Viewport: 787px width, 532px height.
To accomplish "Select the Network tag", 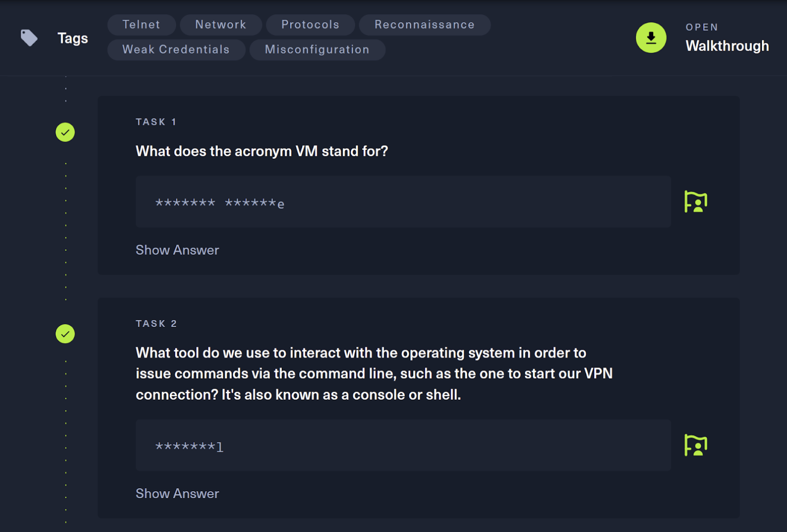I will point(220,25).
